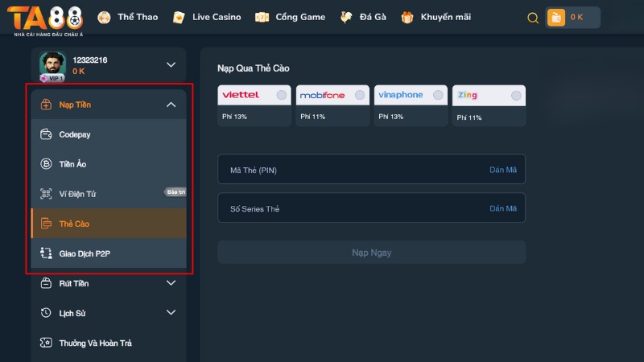Viewport: 644px width, 362px height.
Task: Open Thưởng Và Hoàn Trả section
Action: click(109, 343)
